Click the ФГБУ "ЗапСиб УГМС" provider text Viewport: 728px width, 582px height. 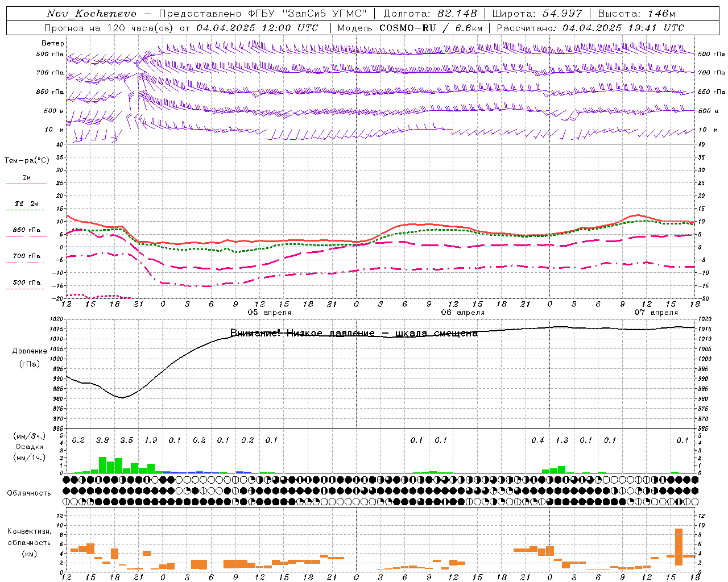pos(308,14)
